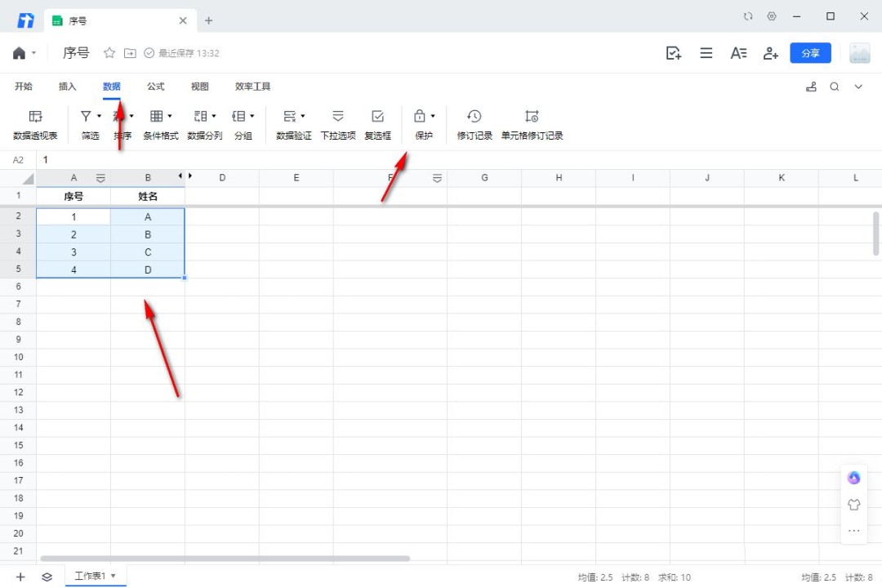Insert a checkbox with the 复选框 tool
The height and width of the screenshot is (588, 882).
tap(377, 117)
